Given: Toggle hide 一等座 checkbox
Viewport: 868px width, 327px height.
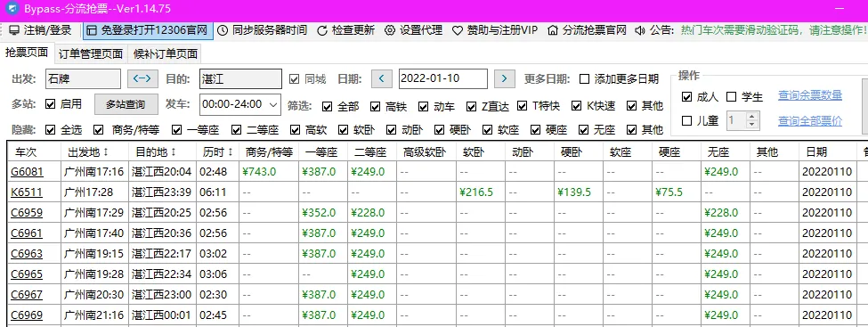Looking at the screenshot, I should point(176,130).
